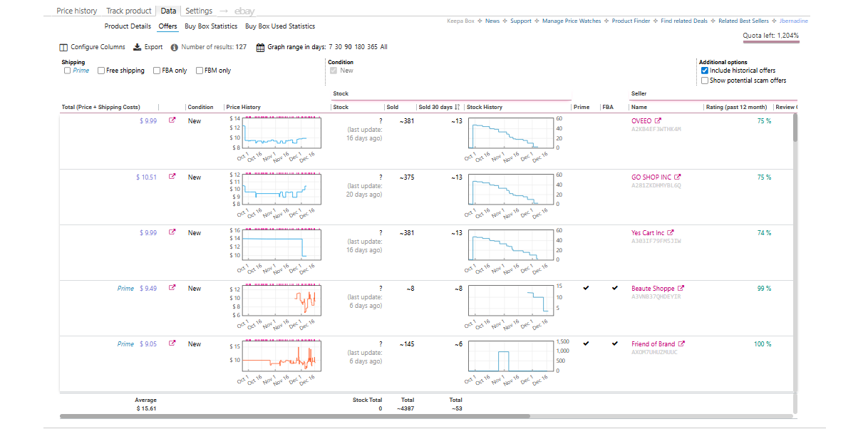The height and width of the screenshot is (429, 868).
Task: Click the Manage Price Watches link
Action: (x=572, y=21)
